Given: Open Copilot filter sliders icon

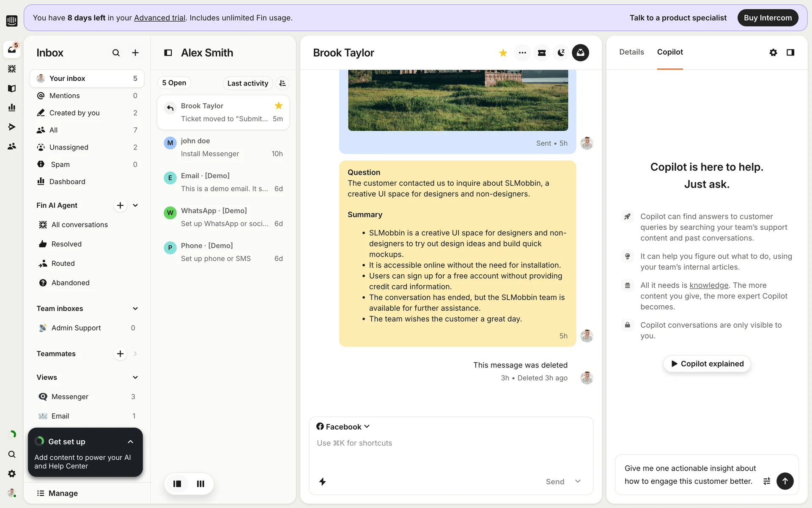Looking at the screenshot, I should point(767,481).
